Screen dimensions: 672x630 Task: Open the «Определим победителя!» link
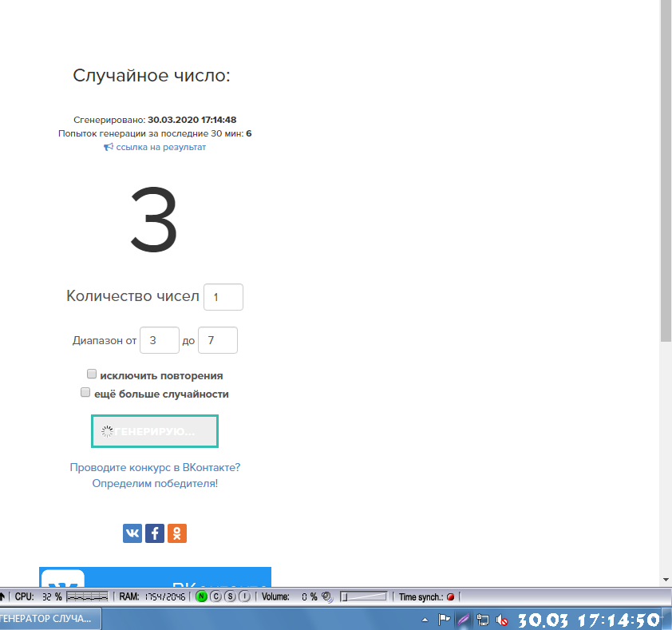(155, 483)
